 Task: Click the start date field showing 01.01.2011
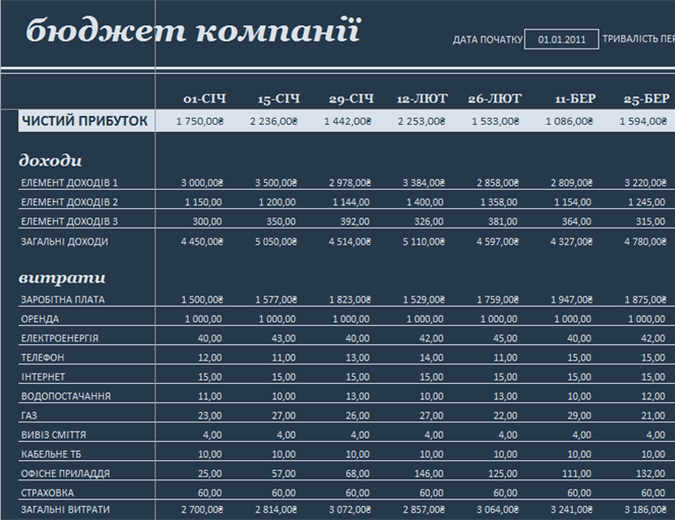561,40
